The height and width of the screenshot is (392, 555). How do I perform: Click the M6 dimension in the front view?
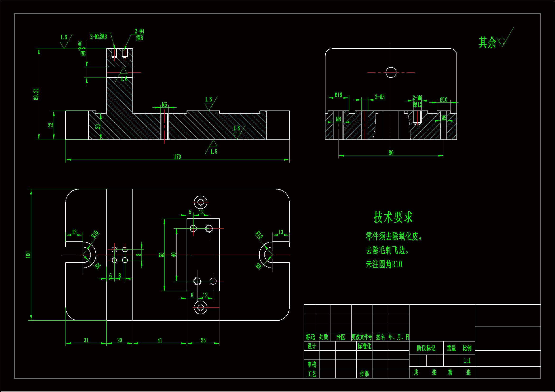(x=164, y=105)
